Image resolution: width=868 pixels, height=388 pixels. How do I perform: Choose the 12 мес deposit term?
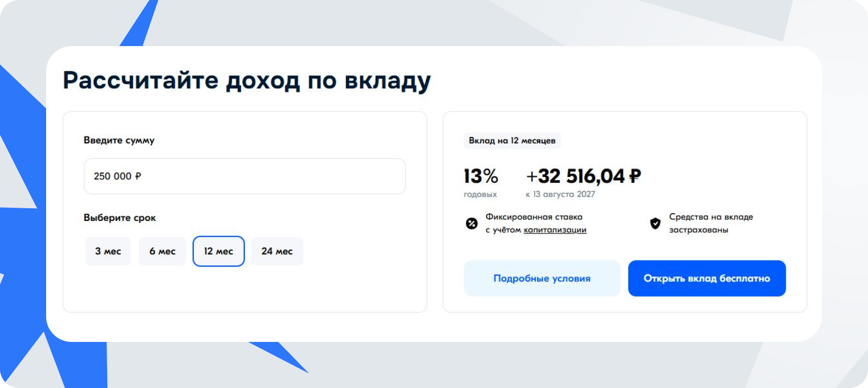[218, 251]
